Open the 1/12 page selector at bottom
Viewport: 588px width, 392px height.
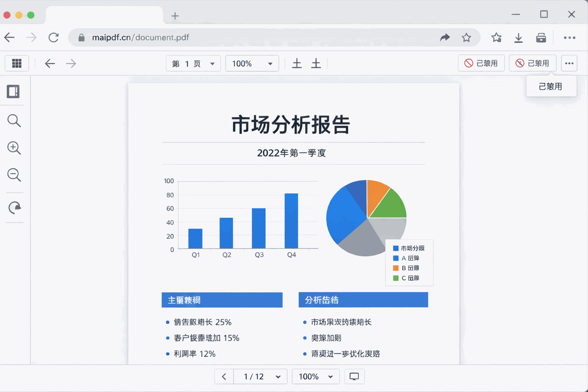[260, 376]
